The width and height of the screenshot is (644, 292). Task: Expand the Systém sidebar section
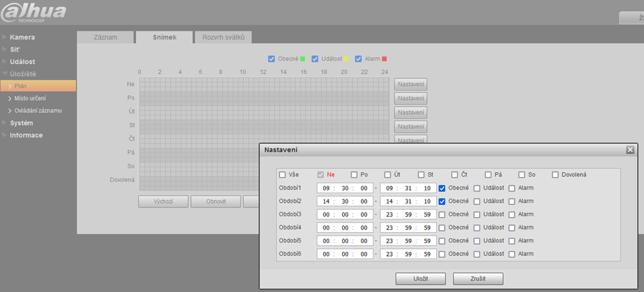(21, 123)
